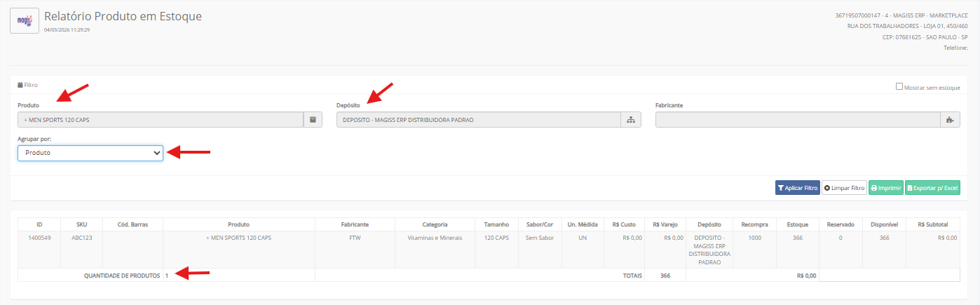Click the Magis5 logo thumbnail
The width and height of the screenshot is (980, 305).
25,20
